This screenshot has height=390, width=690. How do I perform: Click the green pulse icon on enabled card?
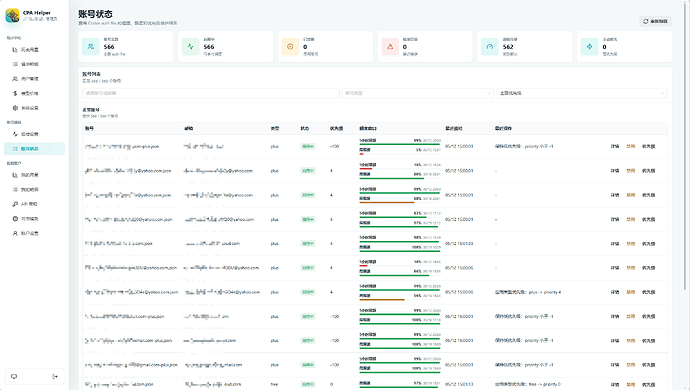pyautogui.click(x=191, y=47)
